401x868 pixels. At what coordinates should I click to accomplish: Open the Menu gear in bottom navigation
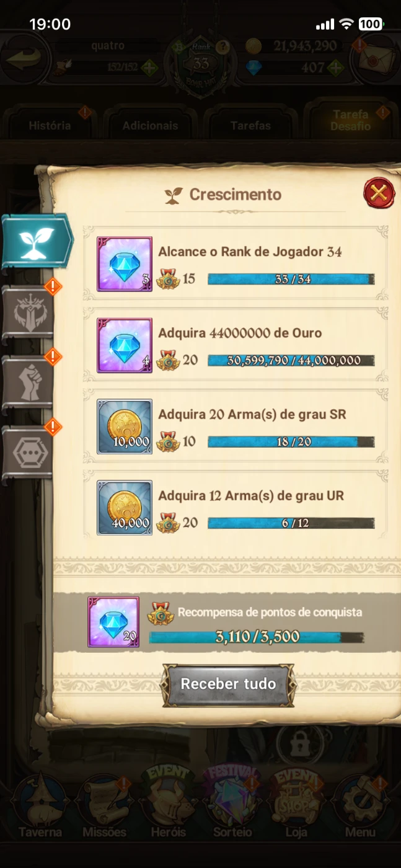361,806
